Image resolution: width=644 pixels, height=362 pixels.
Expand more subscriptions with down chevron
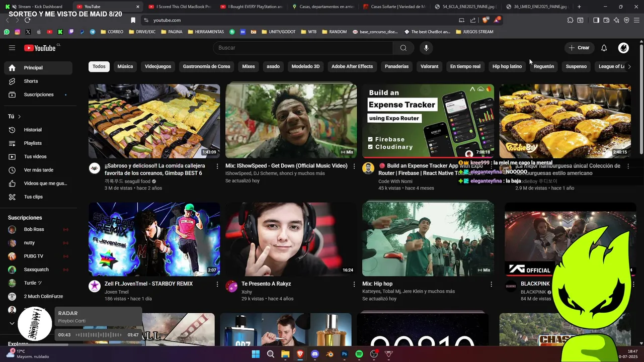[12, 323]
